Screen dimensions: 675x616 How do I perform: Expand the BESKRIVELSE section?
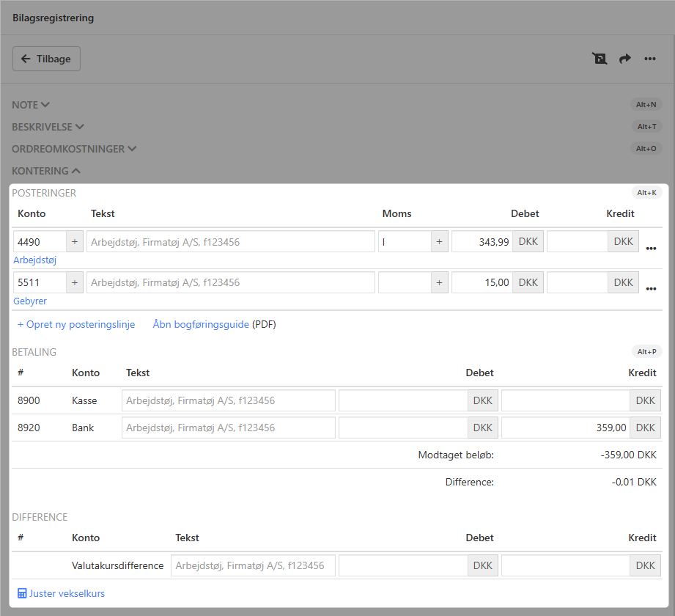pos(48,127)
